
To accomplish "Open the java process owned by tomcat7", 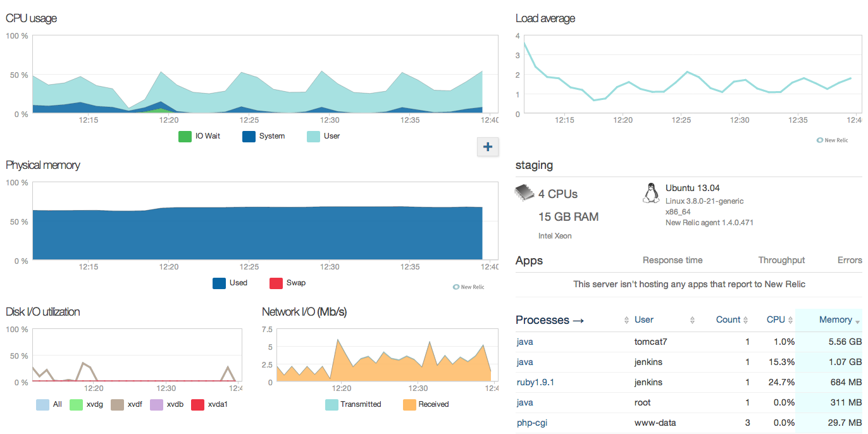I will pyautogui.click(x=524, y=342).
